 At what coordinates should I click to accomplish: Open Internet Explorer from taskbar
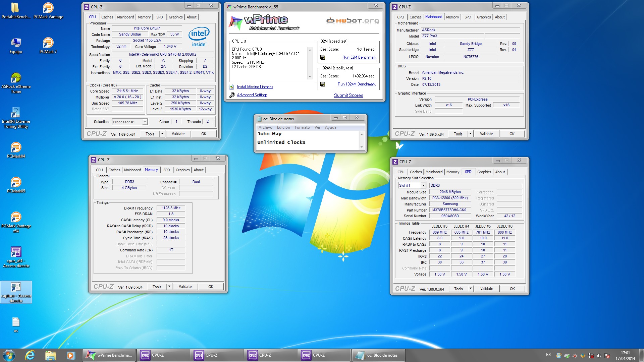tap(30, 355)
